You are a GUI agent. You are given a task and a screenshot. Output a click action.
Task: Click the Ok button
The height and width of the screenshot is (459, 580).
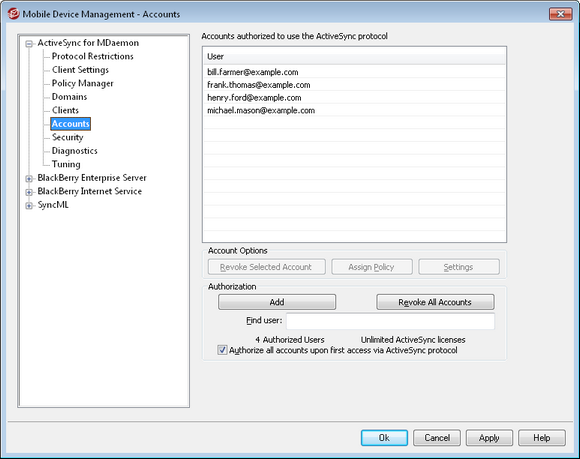pos(384,438)
